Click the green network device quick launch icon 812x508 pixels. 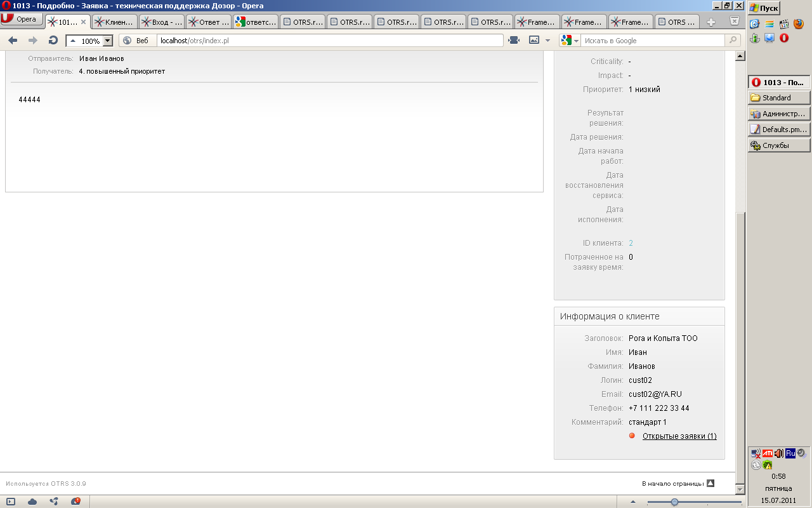point(754,38)
